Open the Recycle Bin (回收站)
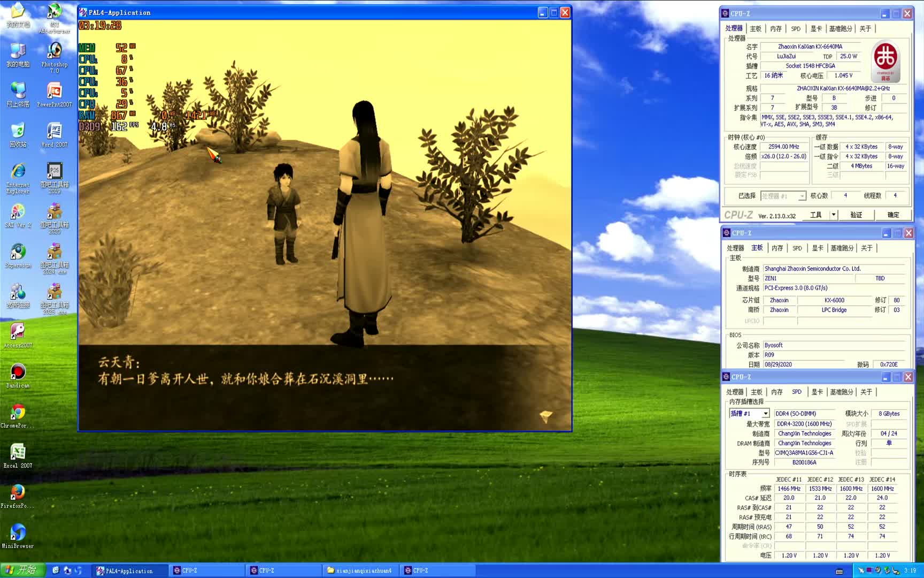 pos(18,131)
